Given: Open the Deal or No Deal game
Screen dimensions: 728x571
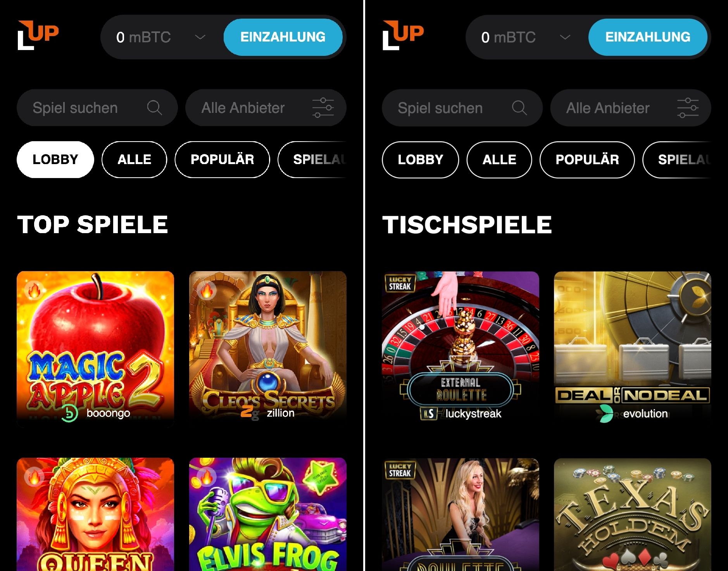Looking at the screenshot, I should coord(633,350).
